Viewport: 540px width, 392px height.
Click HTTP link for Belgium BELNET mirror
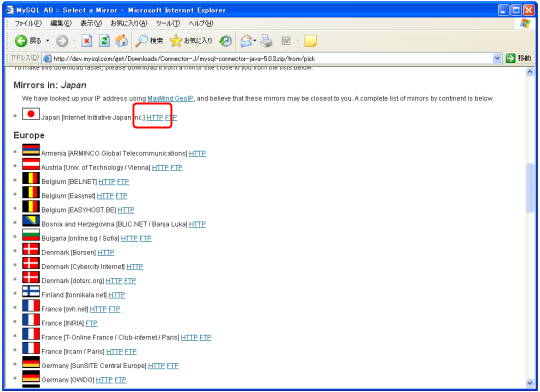pyautogui.click(x=107, y=182)
